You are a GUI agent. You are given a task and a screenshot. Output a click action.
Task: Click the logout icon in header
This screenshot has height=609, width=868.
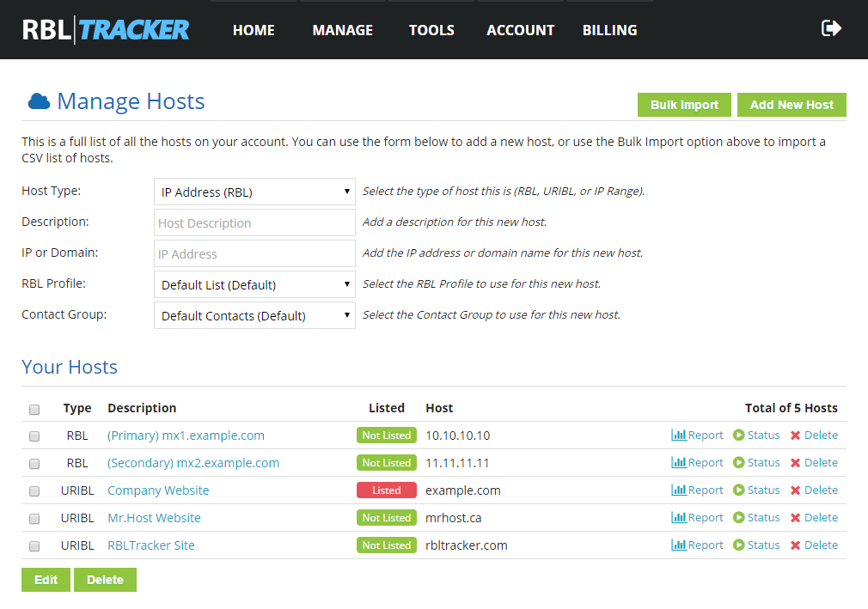831,28
